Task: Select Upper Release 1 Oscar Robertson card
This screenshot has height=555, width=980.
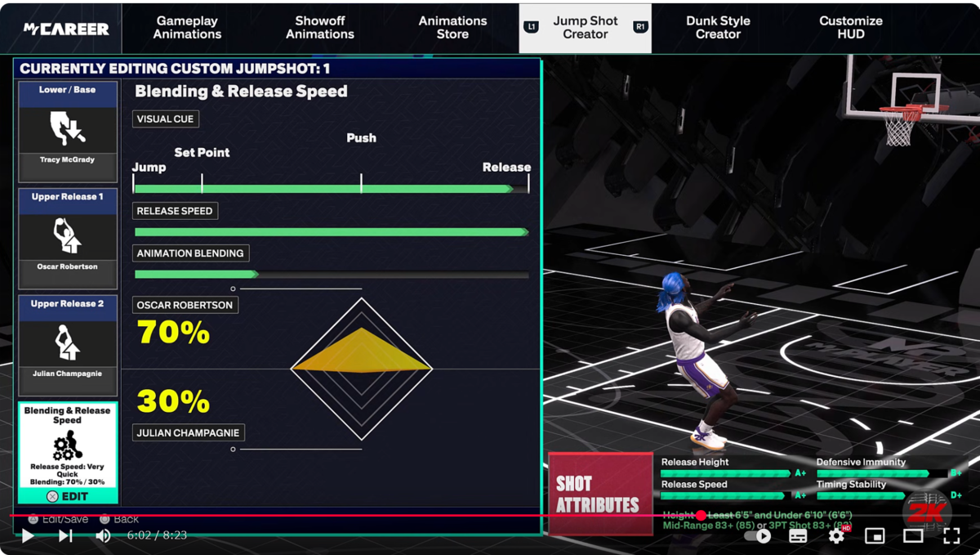Action: pos(68,239)
